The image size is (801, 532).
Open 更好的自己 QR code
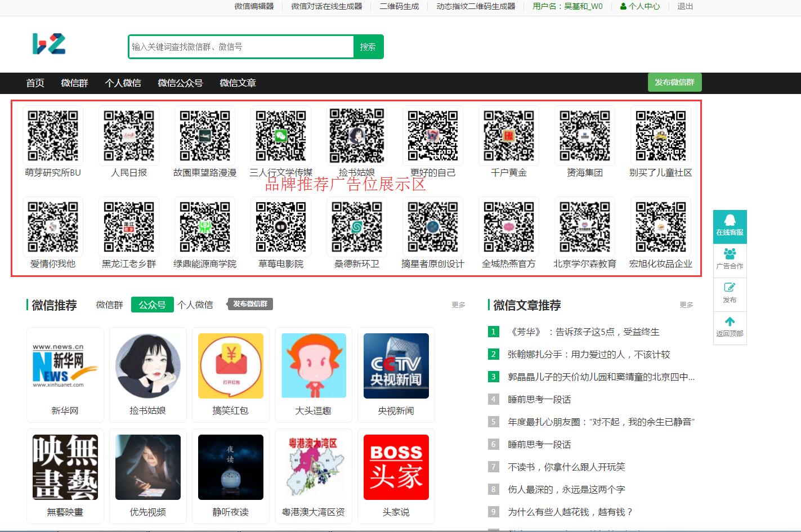(x=433, y=136)
